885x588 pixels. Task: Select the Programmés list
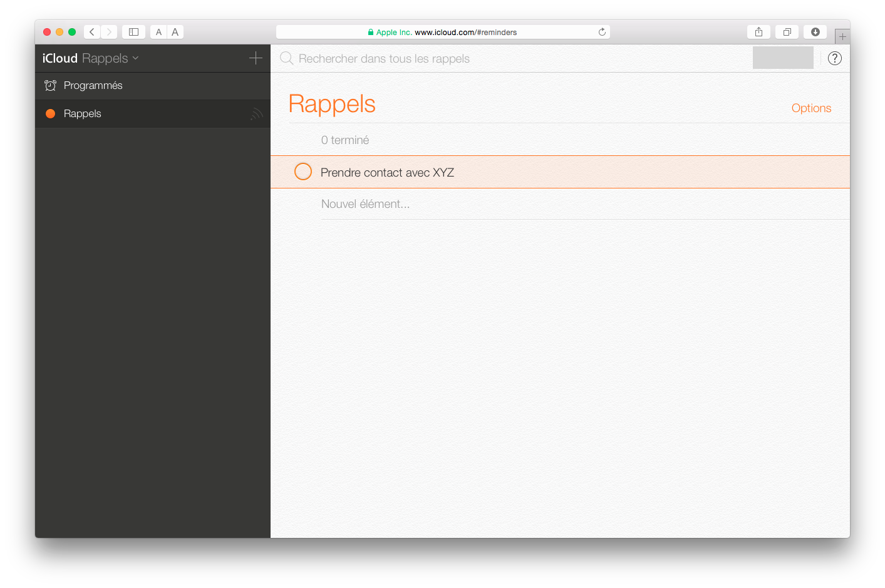point(93,86)
